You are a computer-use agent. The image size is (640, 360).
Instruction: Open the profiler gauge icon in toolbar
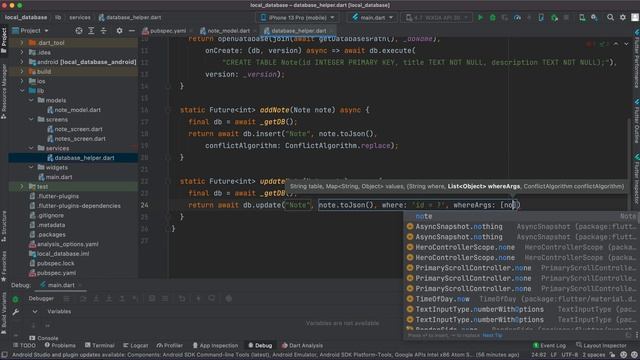517,18
